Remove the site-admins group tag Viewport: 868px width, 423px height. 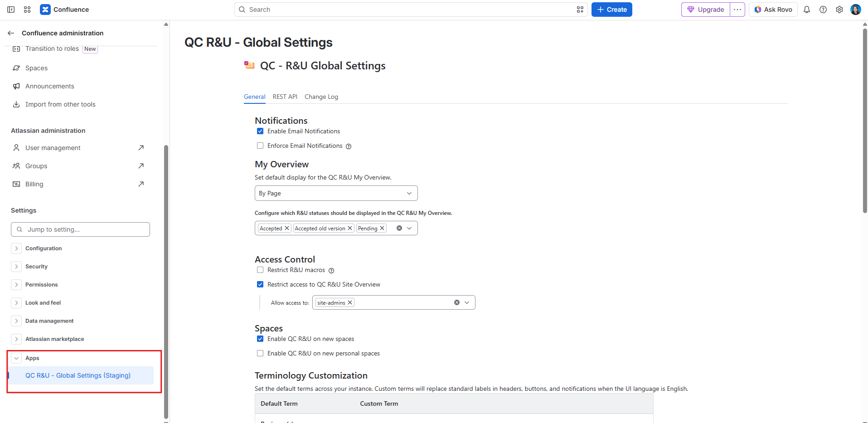coord(350,302)
